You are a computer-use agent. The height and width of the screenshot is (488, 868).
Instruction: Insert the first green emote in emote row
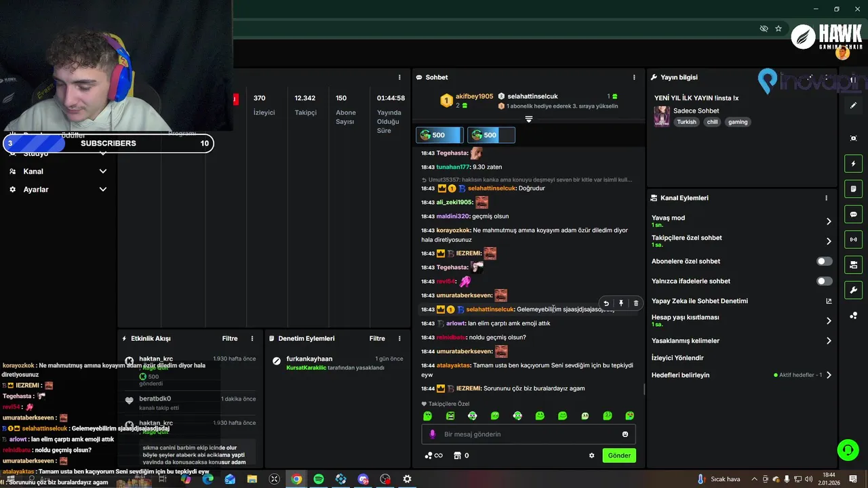(427, 415)
